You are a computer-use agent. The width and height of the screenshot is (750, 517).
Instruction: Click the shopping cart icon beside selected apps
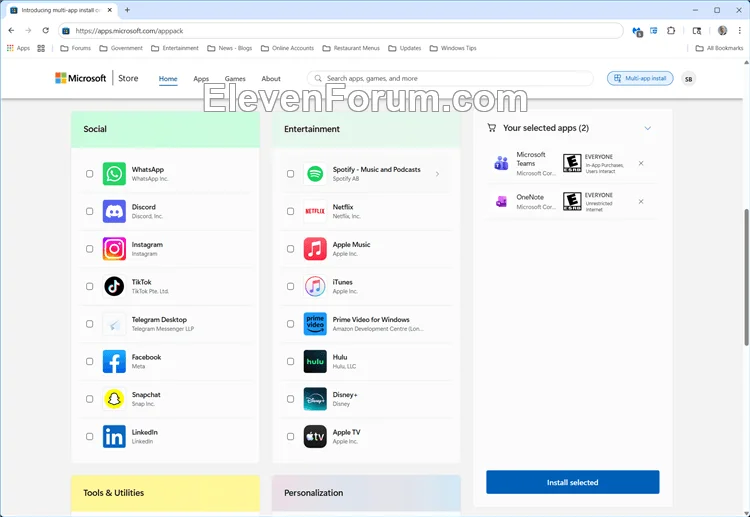(491, 128)
